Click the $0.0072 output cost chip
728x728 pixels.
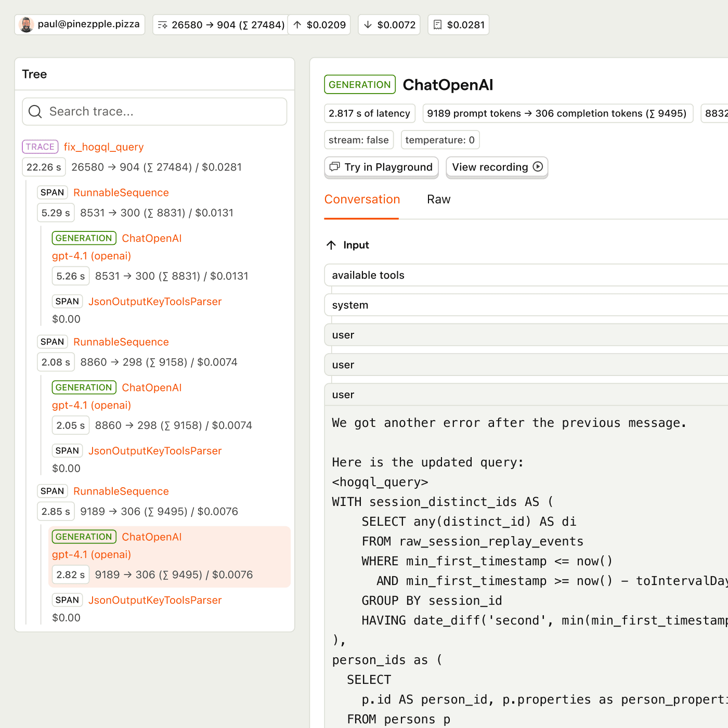389,24
